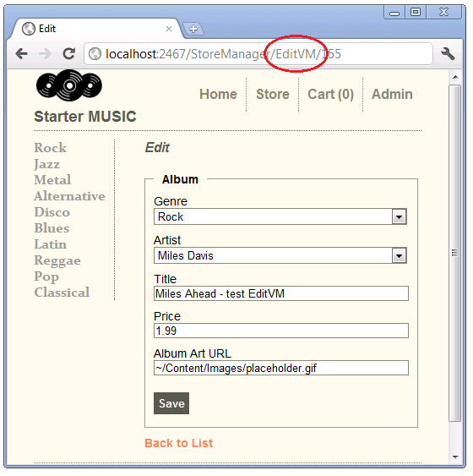Focus the Price input field

pos(281,331)
